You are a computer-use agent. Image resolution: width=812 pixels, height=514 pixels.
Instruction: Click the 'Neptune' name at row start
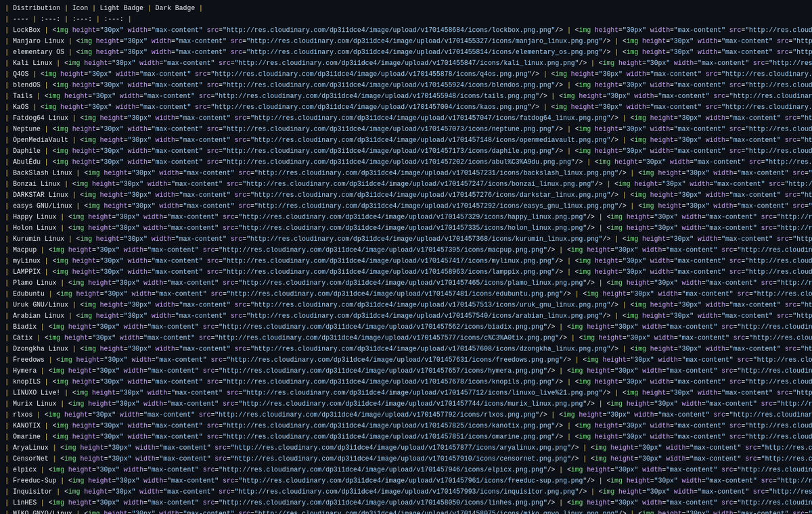[26, 128]
